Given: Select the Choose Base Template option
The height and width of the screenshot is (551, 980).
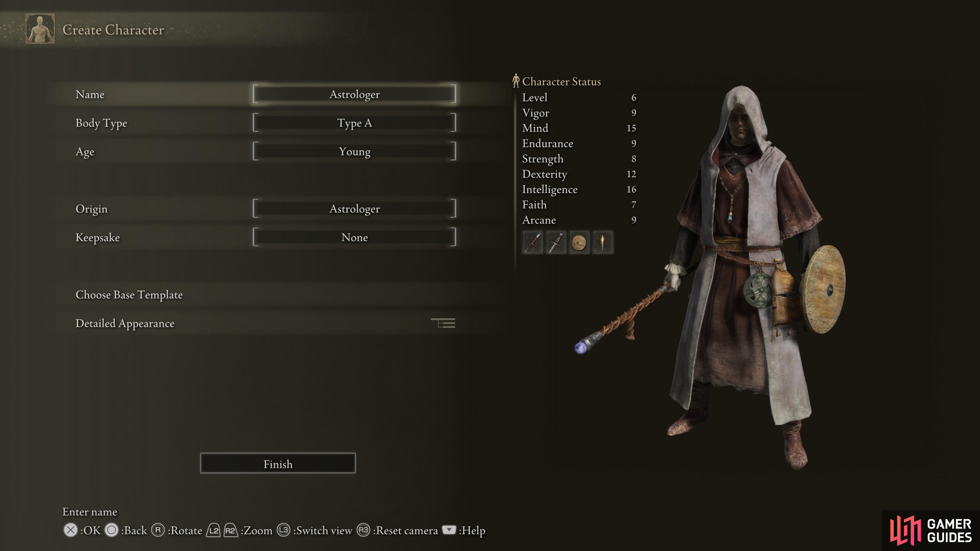Looking at the screenshot, I should [x=129, y=295].
